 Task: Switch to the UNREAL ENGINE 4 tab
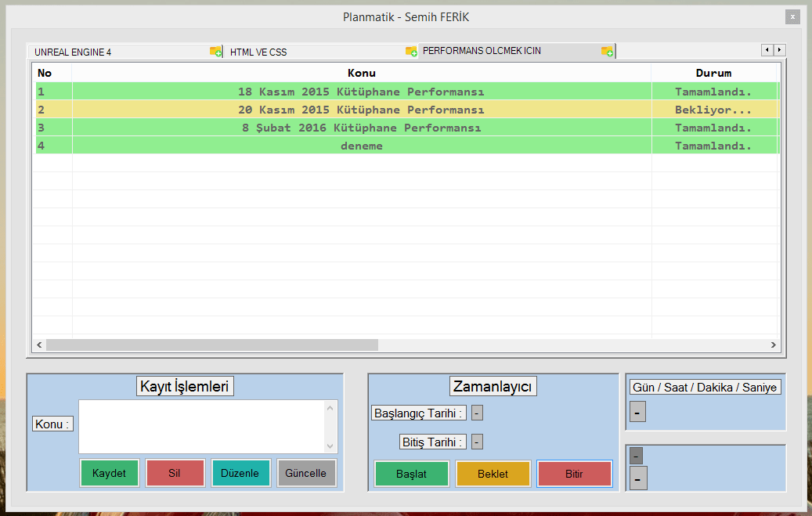point(117,52)
